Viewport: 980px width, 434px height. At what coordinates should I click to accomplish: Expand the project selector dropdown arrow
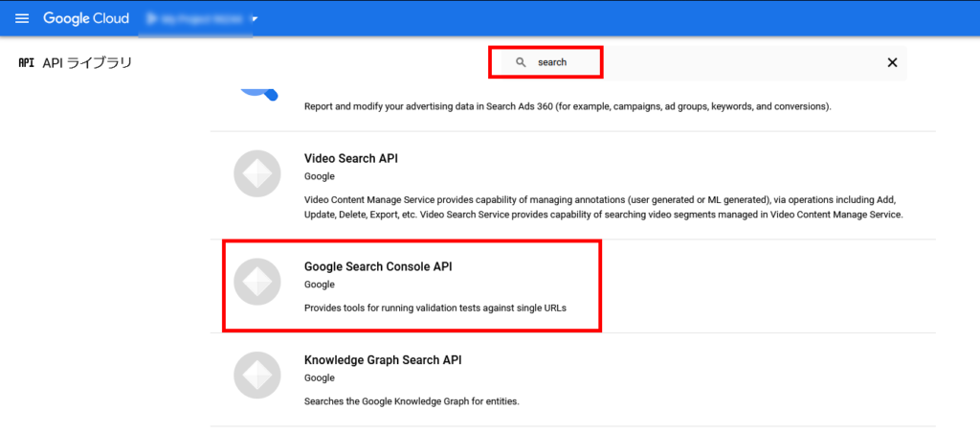pyautogui.click(x=255, y=19)
